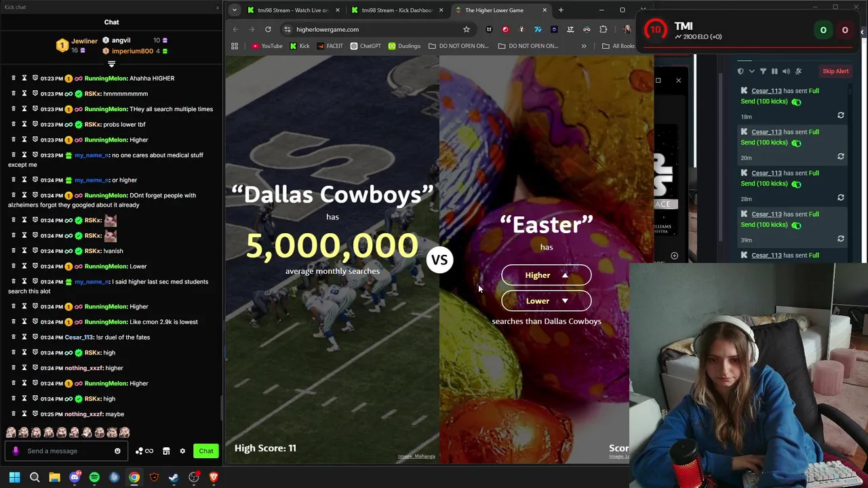Open the tab search dropdown in Chrome
Screen dimensions: 868x488
(x=234, y=10)
